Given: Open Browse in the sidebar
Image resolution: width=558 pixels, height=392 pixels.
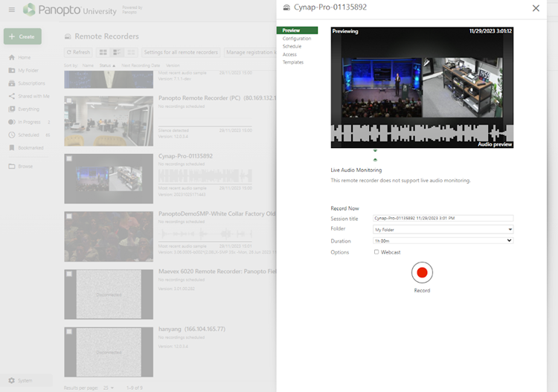Looking at the screenshot, I should click(x=21, y=166).
